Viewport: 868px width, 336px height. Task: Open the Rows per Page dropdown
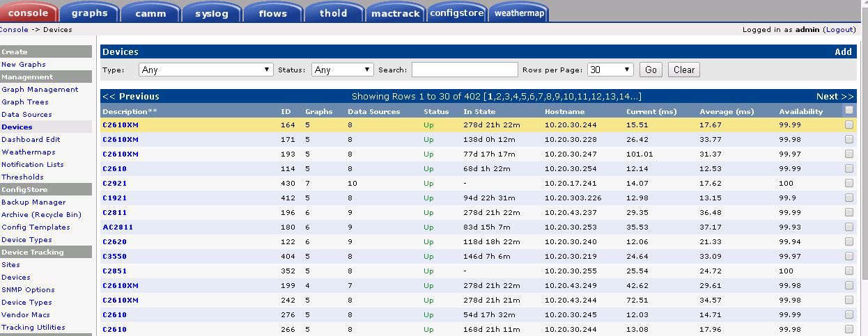610,70
